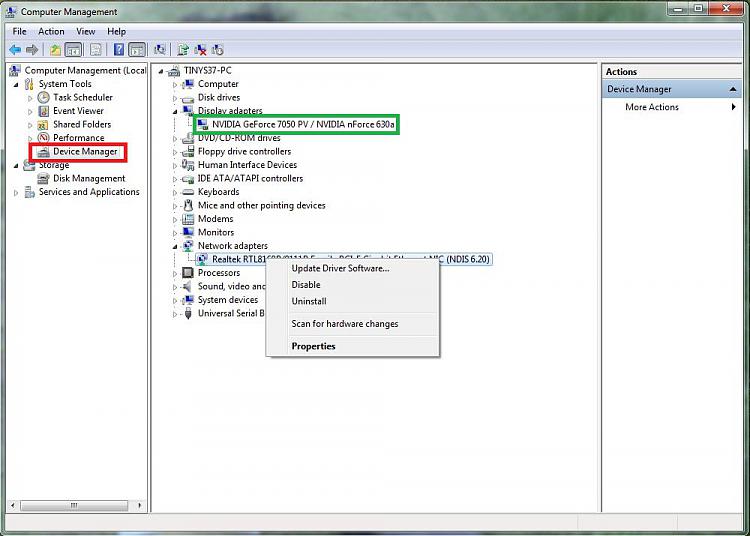This screenshot has width=750, height=536.
Task: Click the Storage node icon
Action: coord(29,165)
